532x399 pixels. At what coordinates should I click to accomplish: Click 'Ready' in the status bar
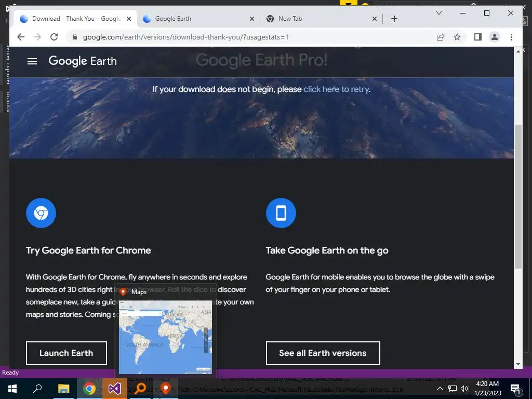click(x=10, y=373)
